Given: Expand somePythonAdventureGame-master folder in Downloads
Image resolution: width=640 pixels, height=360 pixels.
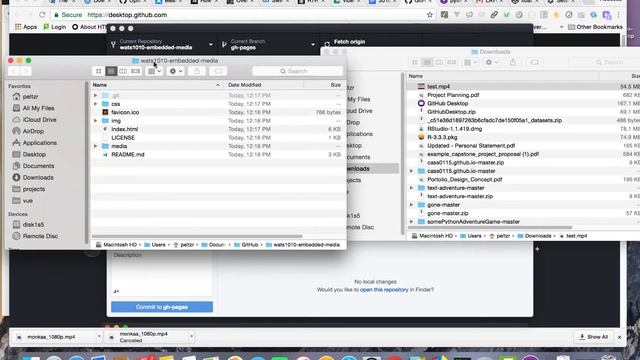Looking at the screenshot, I should click(411, 222).
